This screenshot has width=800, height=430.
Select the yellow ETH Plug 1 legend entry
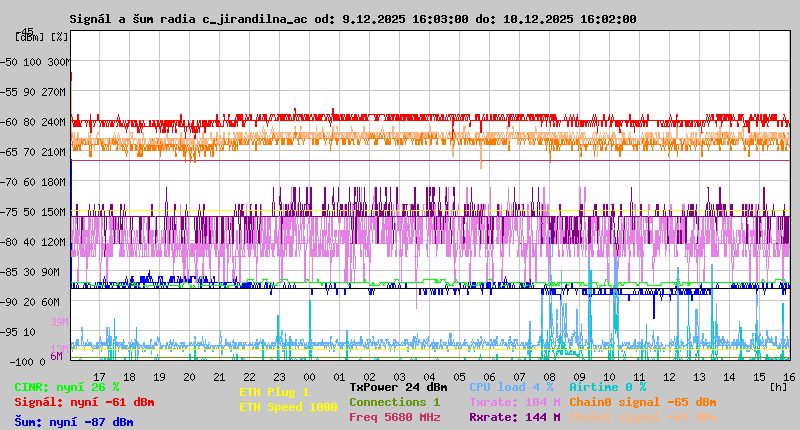point(274,392)
